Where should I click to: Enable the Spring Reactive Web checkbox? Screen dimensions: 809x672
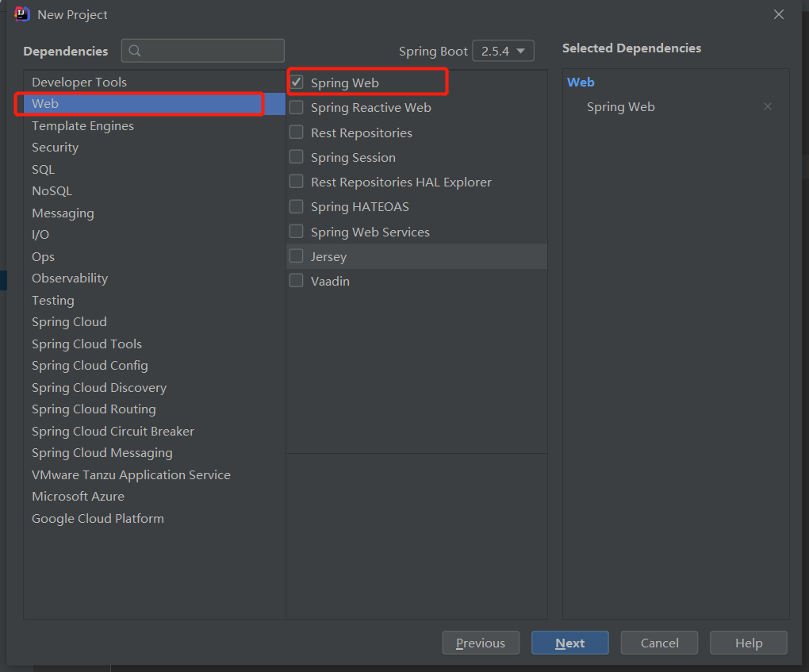click(x=297, y=107)
